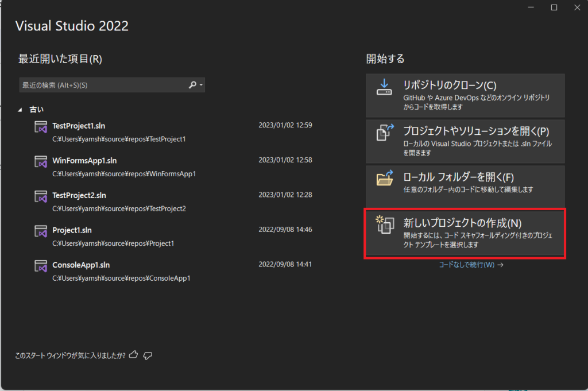This screenshot has height=391, width=588.
Task: Click the date 2022/09/08 14:46
Action: point(285,230)
